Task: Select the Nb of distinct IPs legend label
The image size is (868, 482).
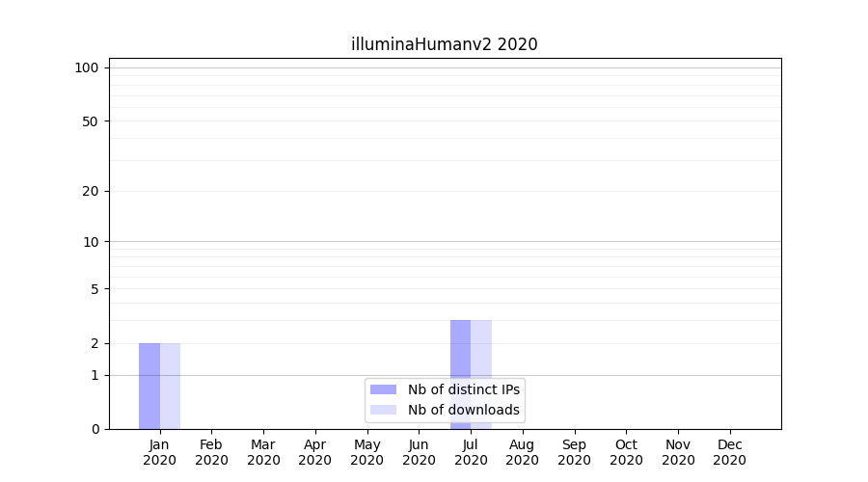Action: (x=464, y=389)
